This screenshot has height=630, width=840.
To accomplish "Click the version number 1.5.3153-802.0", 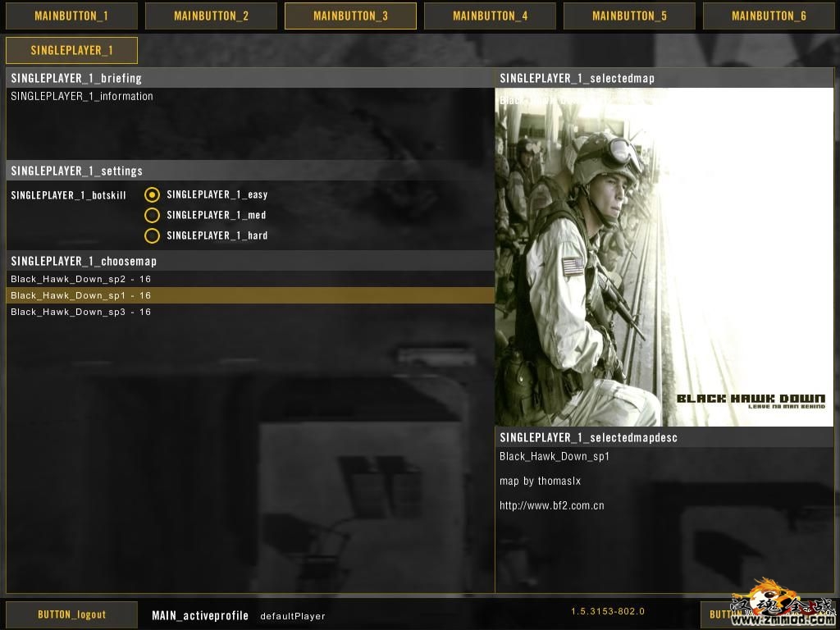I will click(608, 611).
